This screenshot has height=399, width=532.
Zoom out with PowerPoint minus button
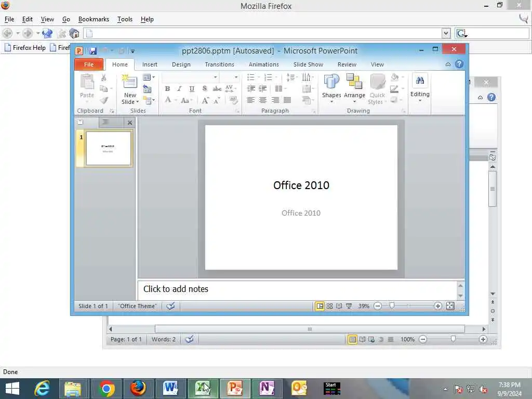(378, 306)
